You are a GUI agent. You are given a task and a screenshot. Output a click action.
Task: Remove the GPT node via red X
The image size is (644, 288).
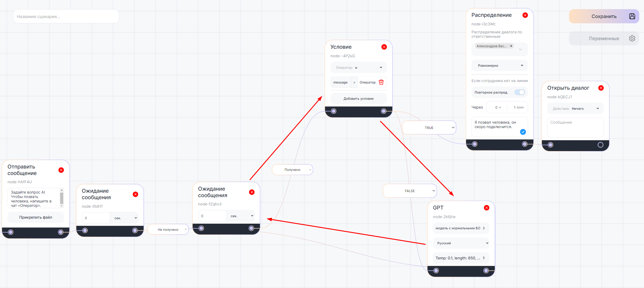[x=486, y=208]
